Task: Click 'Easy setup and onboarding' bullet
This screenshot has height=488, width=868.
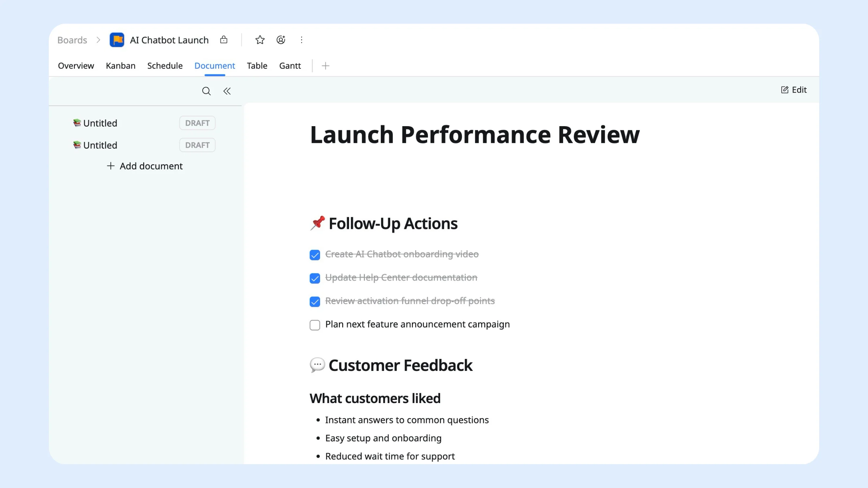Action: (383, 438)
